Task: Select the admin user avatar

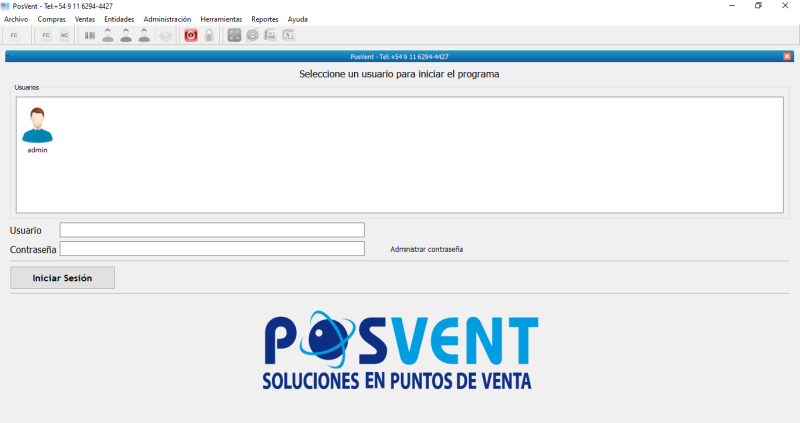Action: click(x=37, y=125)
